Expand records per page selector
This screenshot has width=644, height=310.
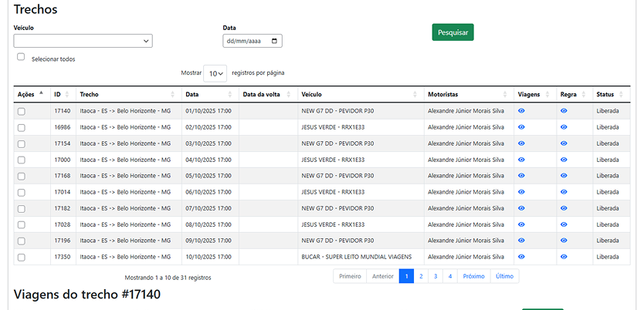click(x=215, y=73)
